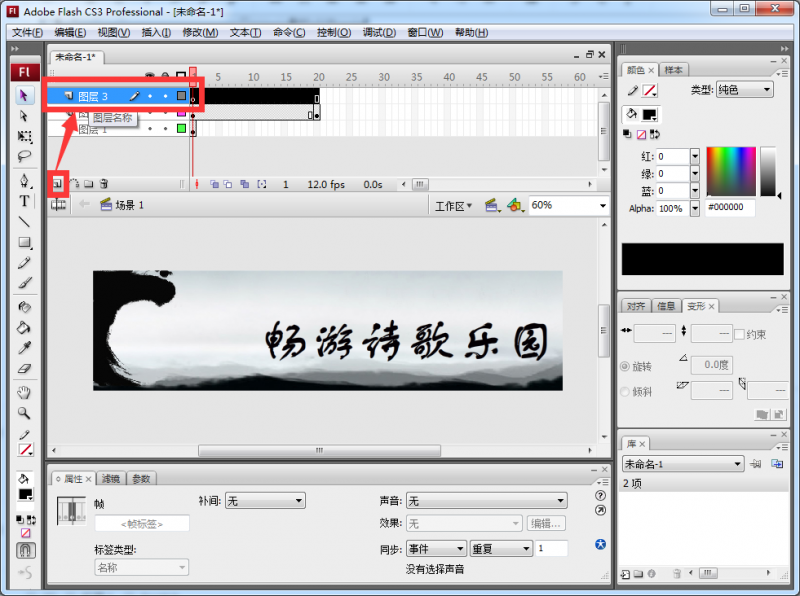Select the Rectangle tool
Screen dimensions: 800x596
tap(23, 242)
